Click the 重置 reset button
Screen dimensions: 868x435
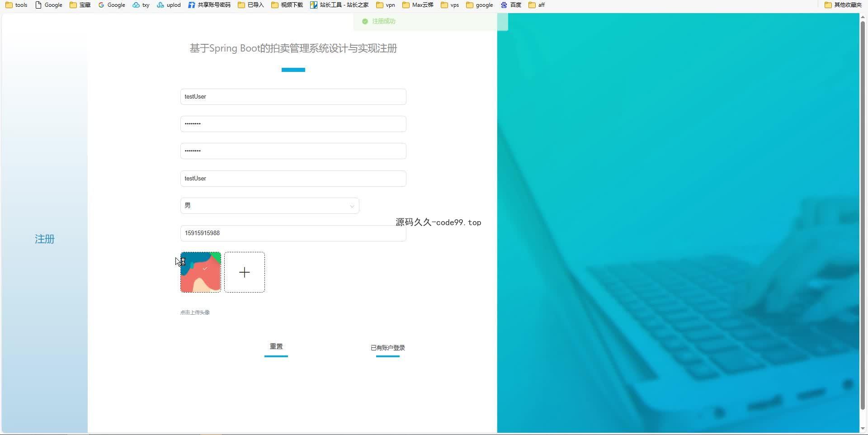[276, 346]
